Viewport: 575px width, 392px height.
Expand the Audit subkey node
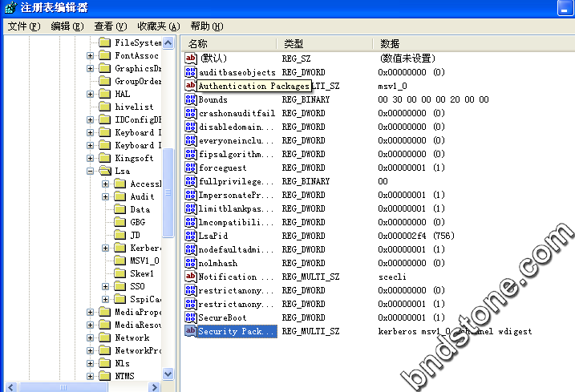click(106, 196)
